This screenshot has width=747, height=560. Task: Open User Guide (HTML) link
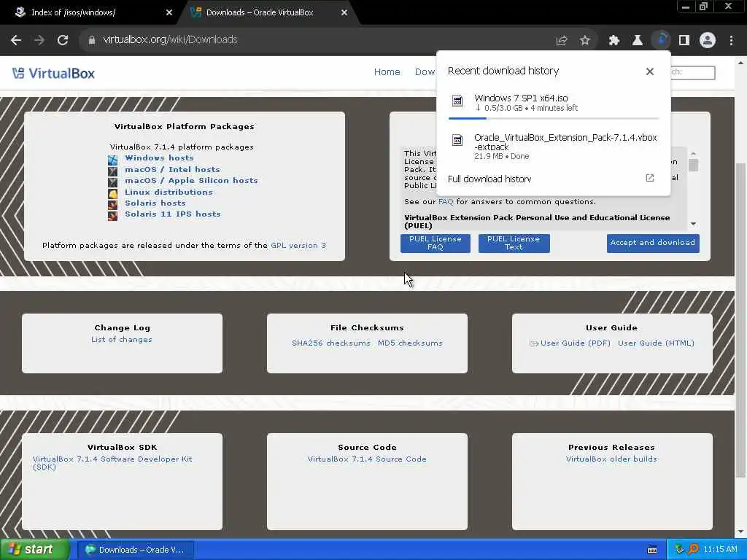(x=656, y=343)
